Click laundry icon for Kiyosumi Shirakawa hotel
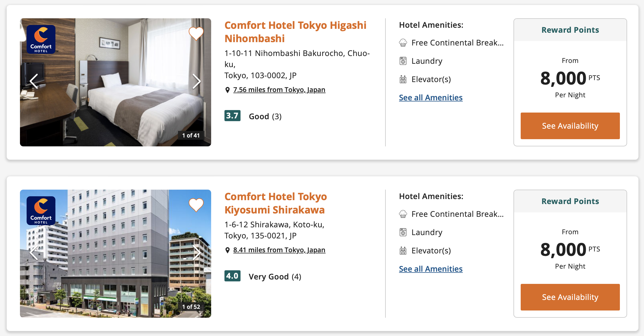Image resolution: width=644 pixels, height=336 pixels. pos(403,232)
